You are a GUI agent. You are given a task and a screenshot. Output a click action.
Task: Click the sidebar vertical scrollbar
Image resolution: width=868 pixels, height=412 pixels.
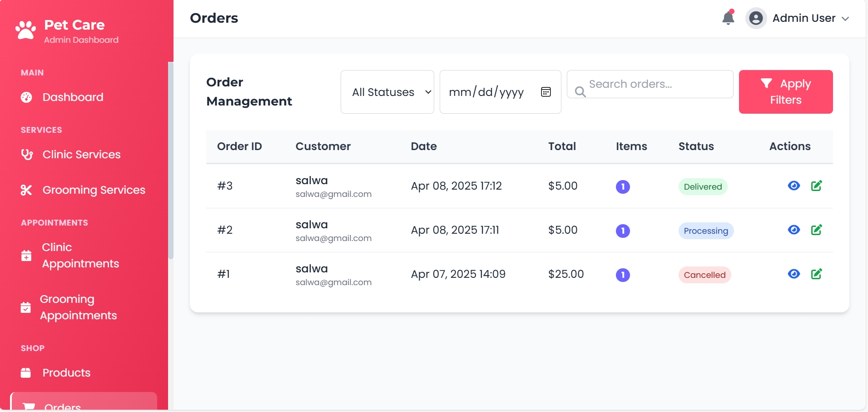pos(171,159)
